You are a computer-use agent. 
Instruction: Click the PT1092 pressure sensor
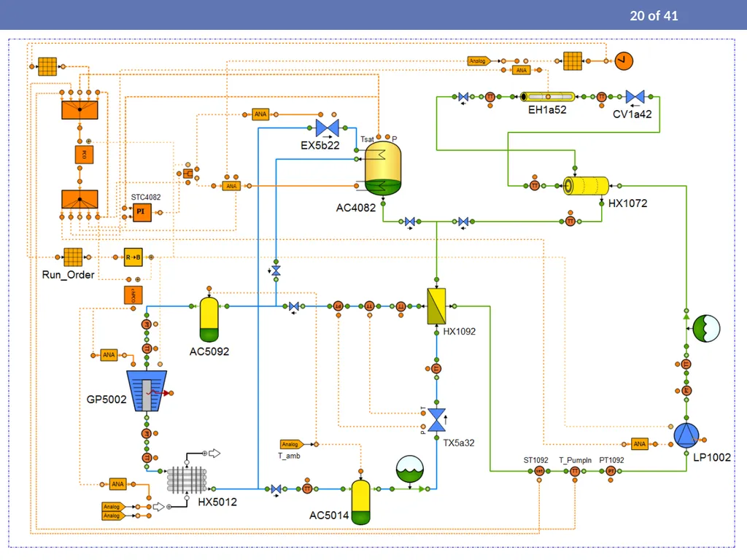pyautogui.click(x=611, y=471)
